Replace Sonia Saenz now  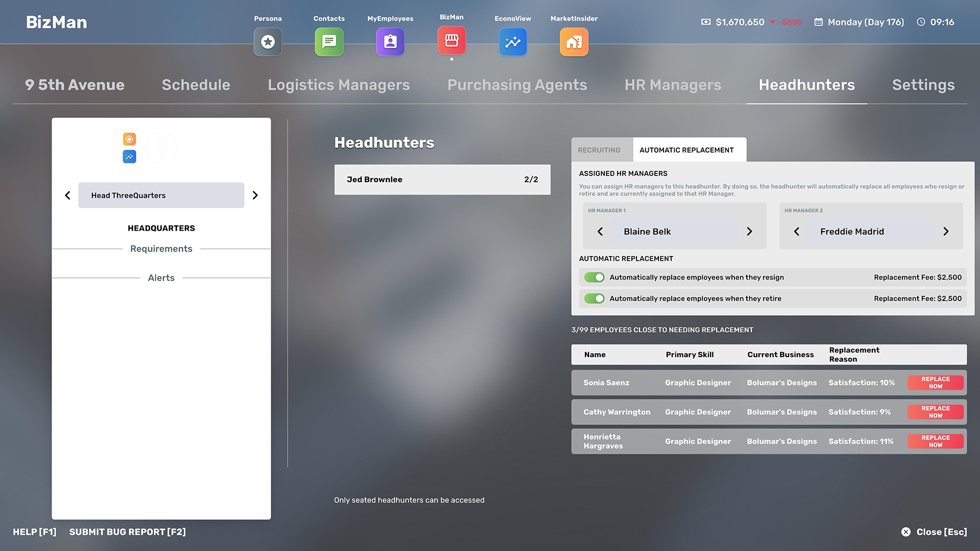pyautogui.click(x=935, y=383)
